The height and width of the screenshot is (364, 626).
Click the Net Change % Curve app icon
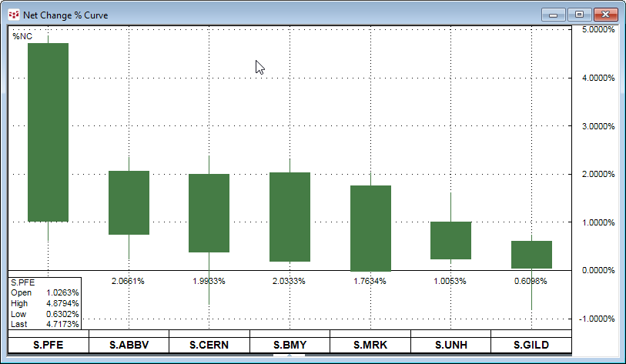tap(13, 14)
